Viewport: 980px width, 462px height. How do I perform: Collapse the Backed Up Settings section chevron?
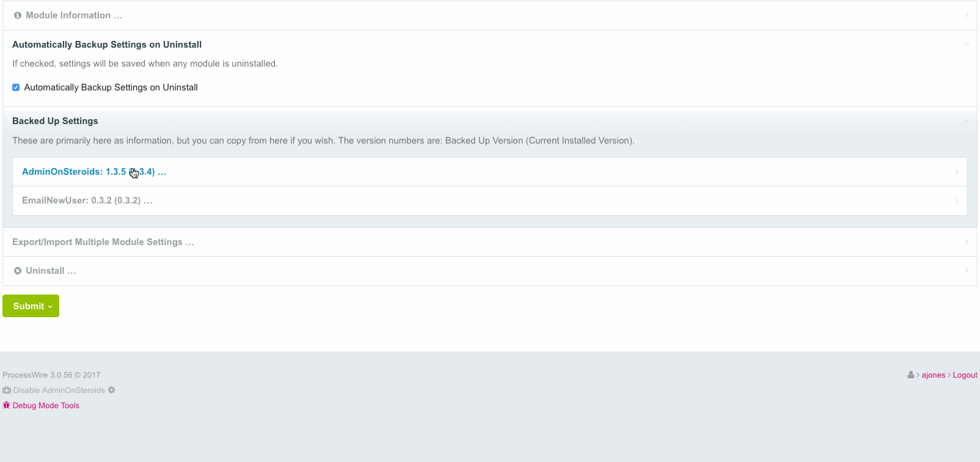coord(967,121)
